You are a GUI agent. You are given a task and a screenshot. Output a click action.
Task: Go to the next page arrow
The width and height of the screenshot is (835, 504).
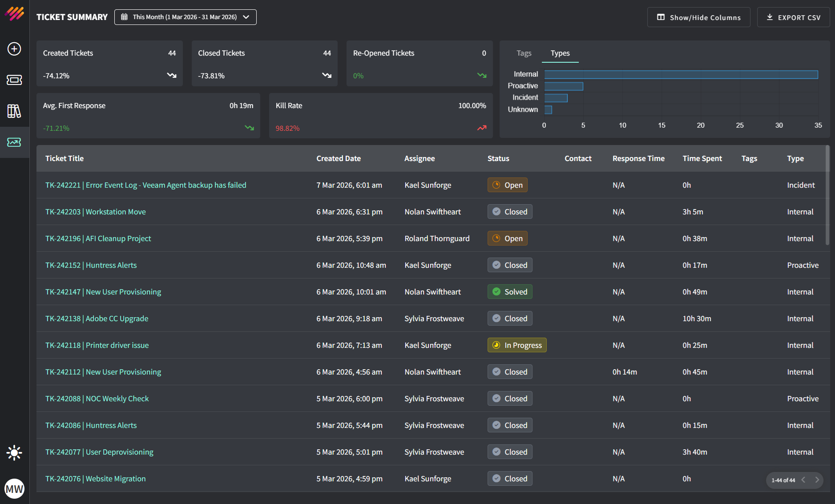817,480
